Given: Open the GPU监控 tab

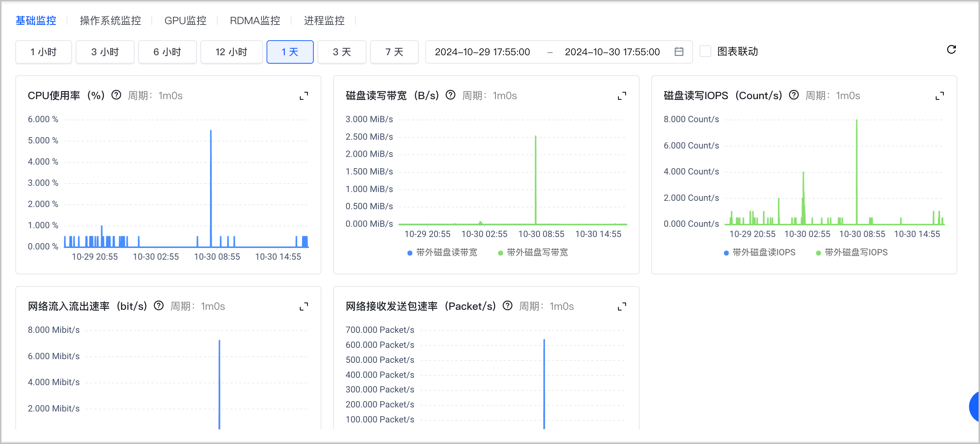Looking at the screenshot, I should 185,20.
